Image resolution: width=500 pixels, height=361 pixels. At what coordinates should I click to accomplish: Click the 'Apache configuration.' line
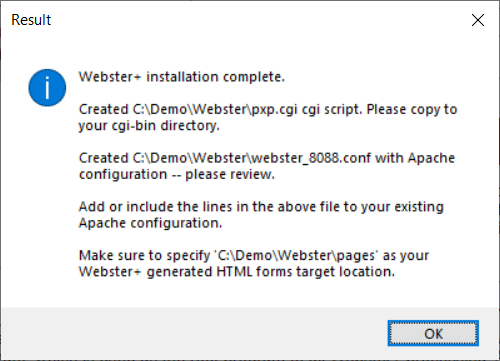tap(150, 223)
